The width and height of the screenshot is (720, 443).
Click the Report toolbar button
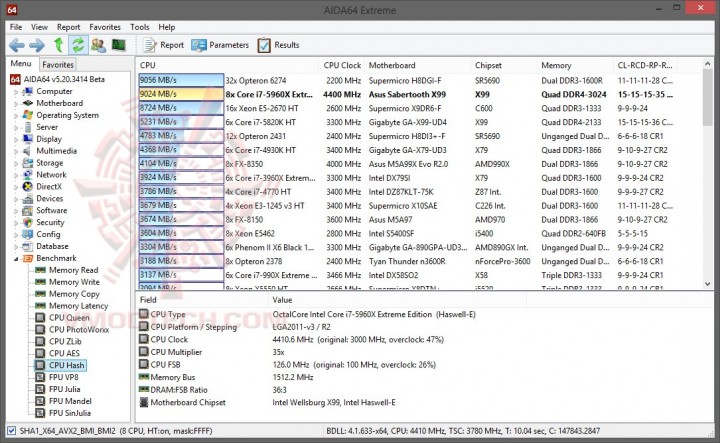[163, 45]
